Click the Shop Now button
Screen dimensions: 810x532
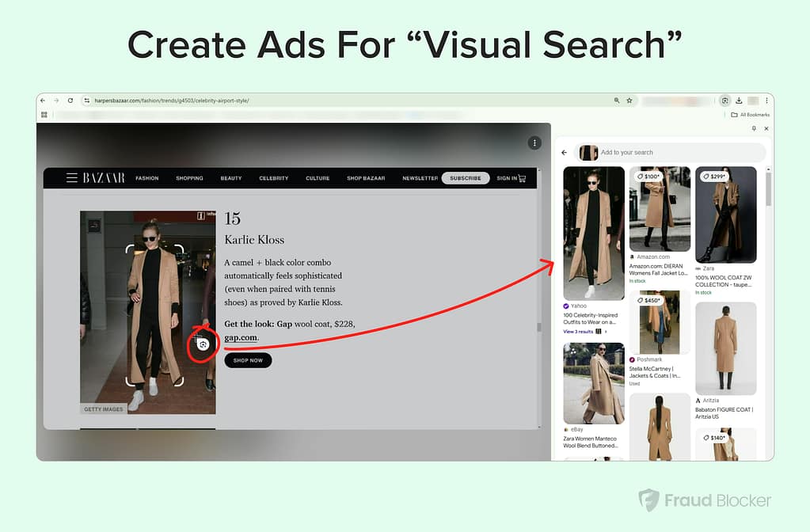tap(248, 360)
